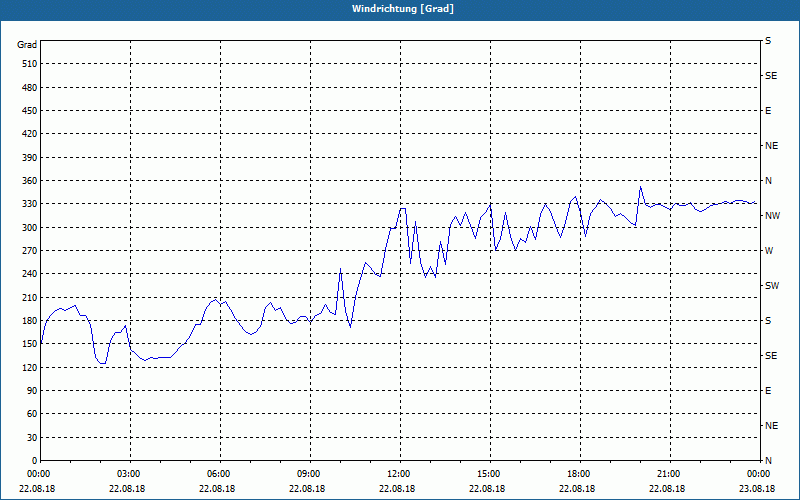This screenshot has width=800, height=500.
Task: Pick the 210 degree axis label
Action: coord(30,297)
